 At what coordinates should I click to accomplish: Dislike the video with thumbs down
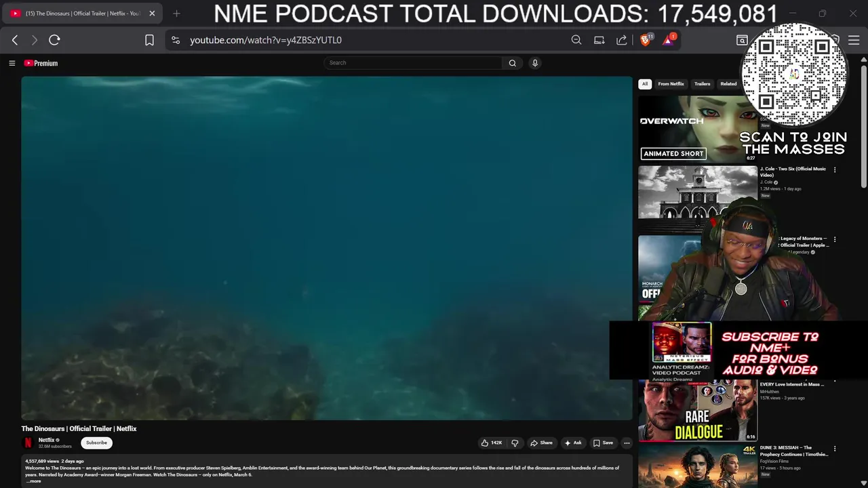515,443
